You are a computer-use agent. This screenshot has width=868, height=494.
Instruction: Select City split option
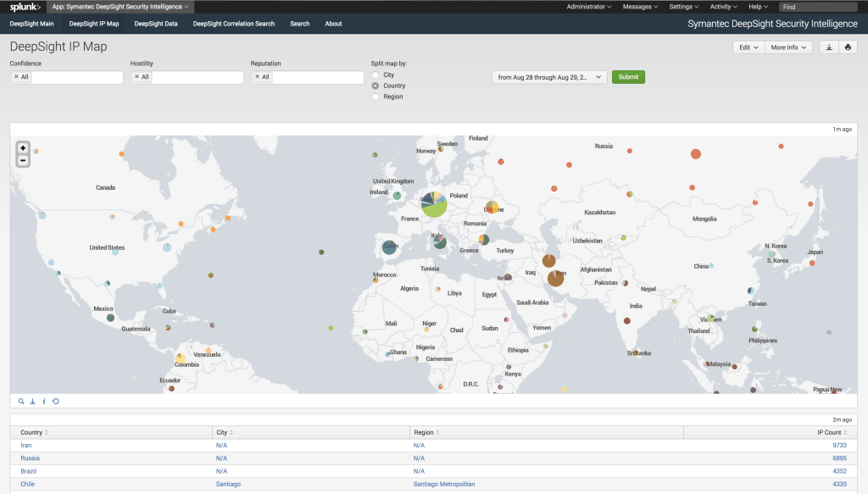coord(376,75)
